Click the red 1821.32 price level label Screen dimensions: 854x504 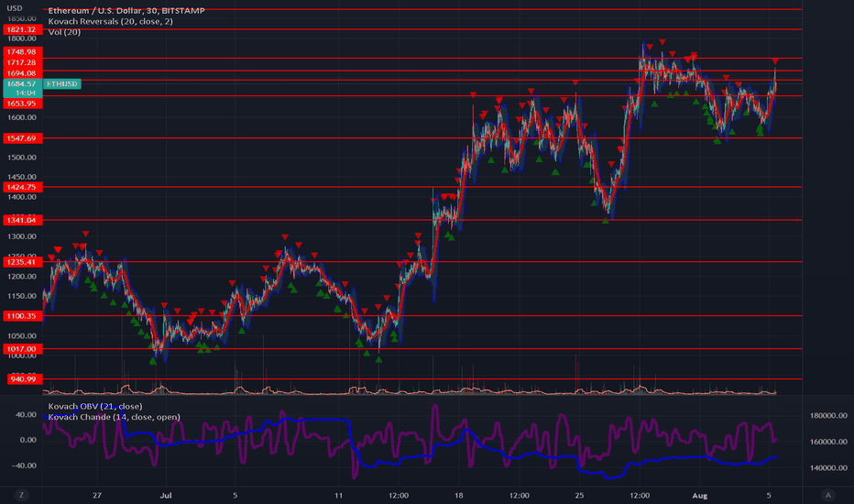(22, 29)
